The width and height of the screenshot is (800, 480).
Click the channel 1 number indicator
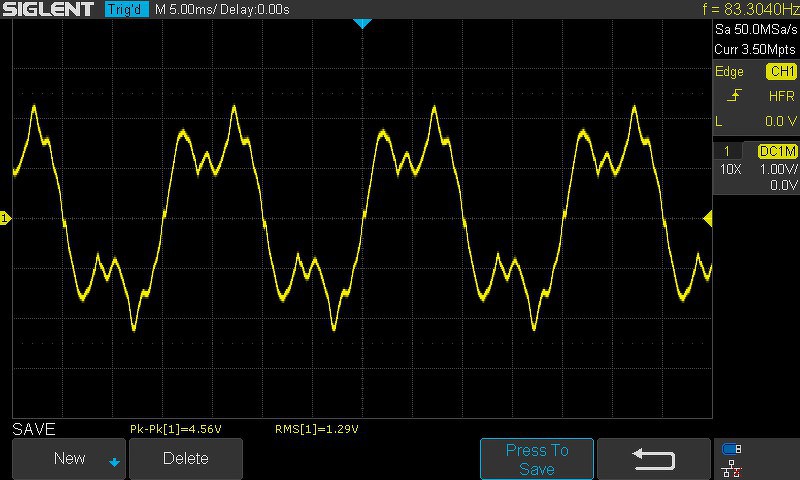point(727,151)
